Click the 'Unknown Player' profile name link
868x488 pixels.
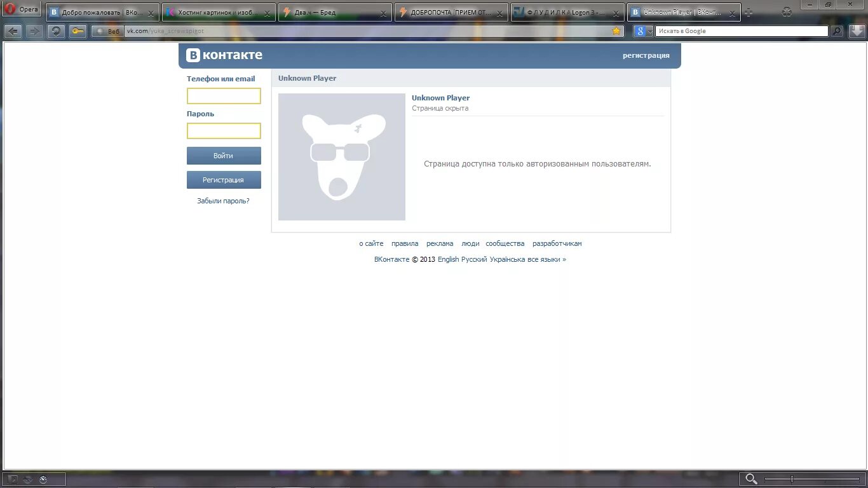pyautogui.click(x=440, y=98)
